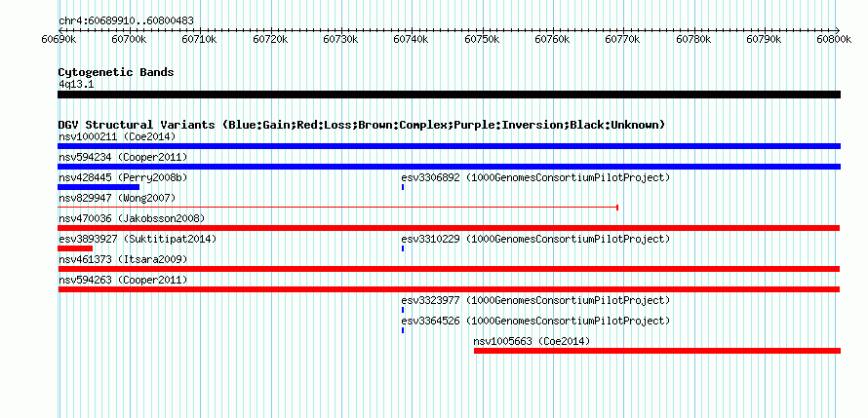The image size is (868, 418).
Task: Click the DGV Structural Variants track title
Action: coord(362,125)
